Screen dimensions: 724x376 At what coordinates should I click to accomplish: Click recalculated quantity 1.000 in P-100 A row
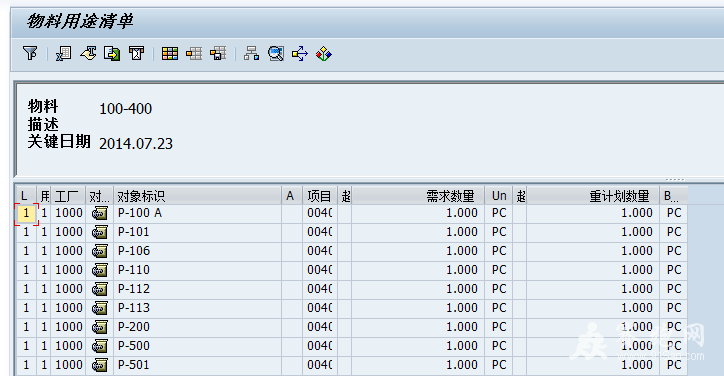[x=593, y=213]
